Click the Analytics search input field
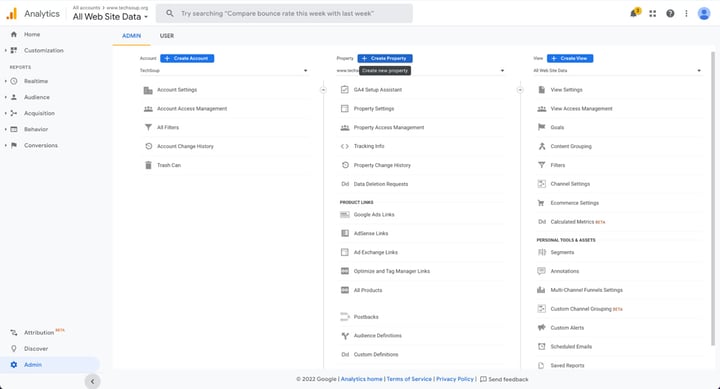720x389 pixels. 284,13
